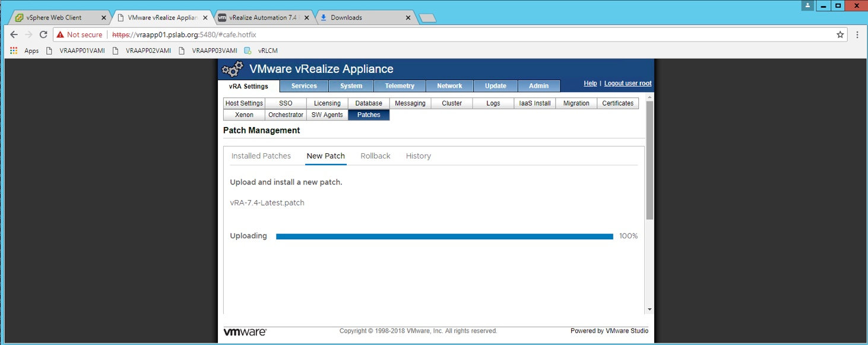The height and width of the screenshot is (345, 868).
Task: Open the Apps grid shortcut
Action: (24, 50)
